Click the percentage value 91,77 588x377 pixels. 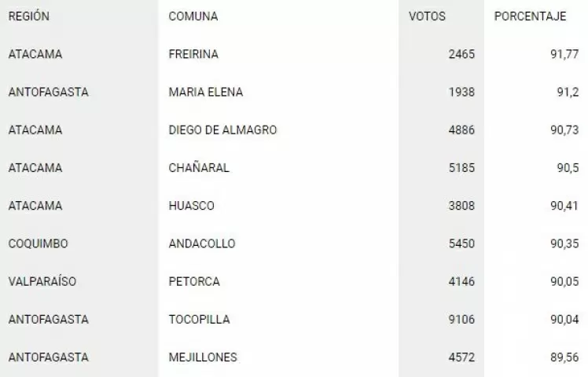point(564,54)
